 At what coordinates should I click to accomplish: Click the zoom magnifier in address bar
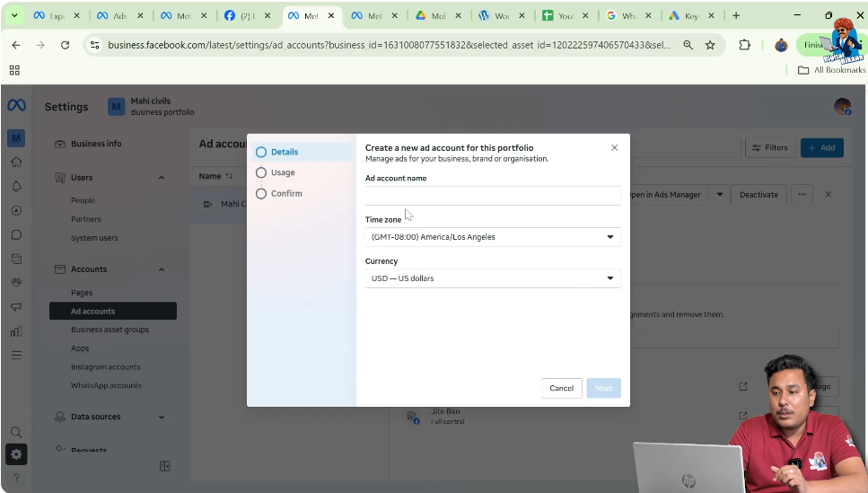(688, 45)
